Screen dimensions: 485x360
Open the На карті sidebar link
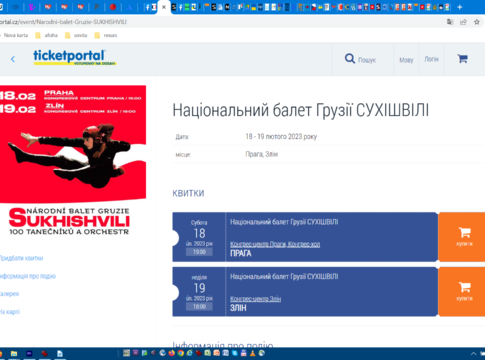[x=10, y=312]
